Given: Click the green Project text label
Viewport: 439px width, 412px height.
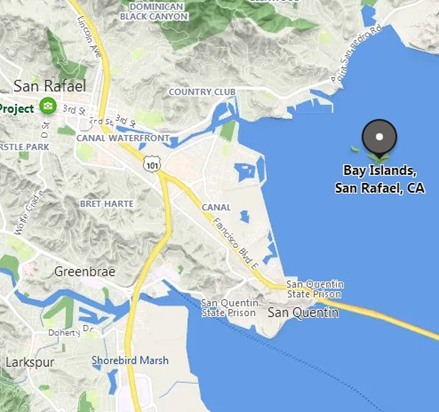Looking at the screenshot, I should [17, 109].
